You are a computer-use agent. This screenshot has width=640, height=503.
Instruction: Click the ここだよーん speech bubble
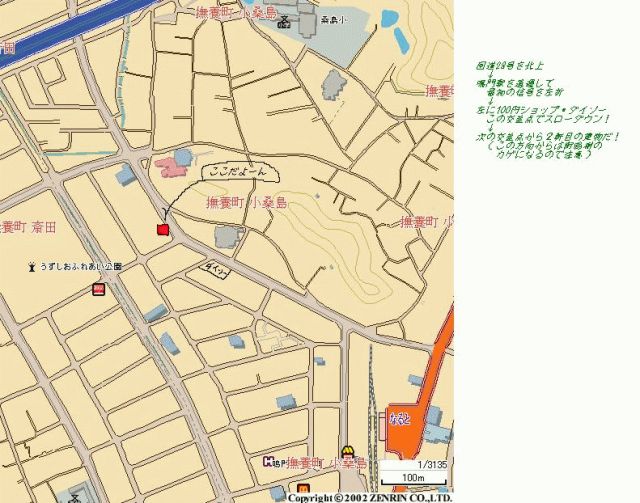point(236,173)
